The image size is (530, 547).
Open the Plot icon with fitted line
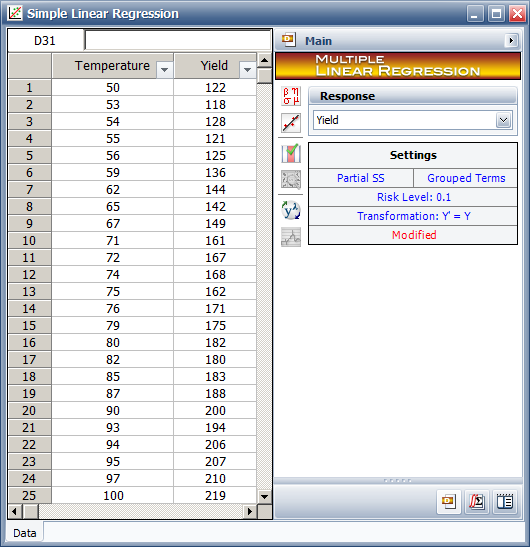click(291, 123)
